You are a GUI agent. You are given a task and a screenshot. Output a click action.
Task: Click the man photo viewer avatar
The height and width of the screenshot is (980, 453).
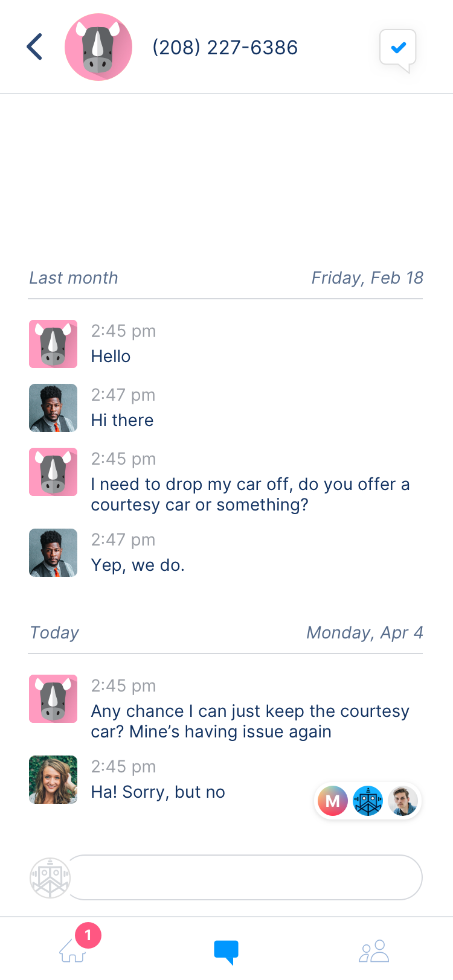[x=402, y=801]
